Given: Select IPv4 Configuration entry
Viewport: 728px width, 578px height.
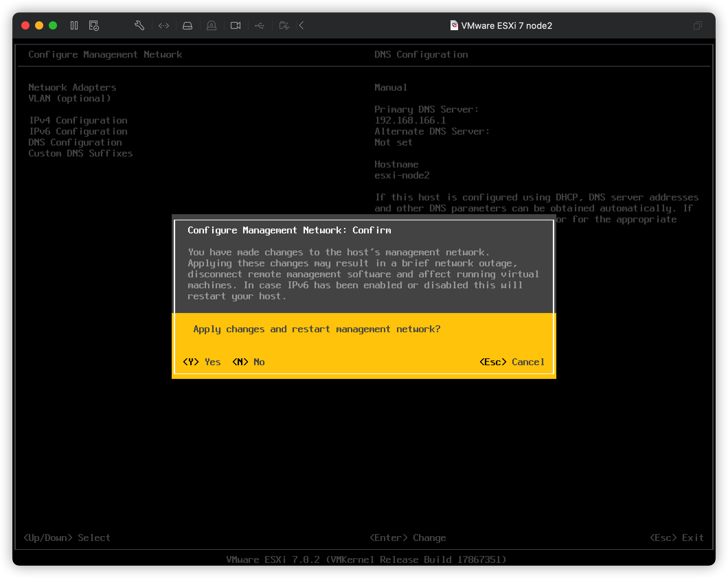Looking at the screenshot, I should (78, 120).
